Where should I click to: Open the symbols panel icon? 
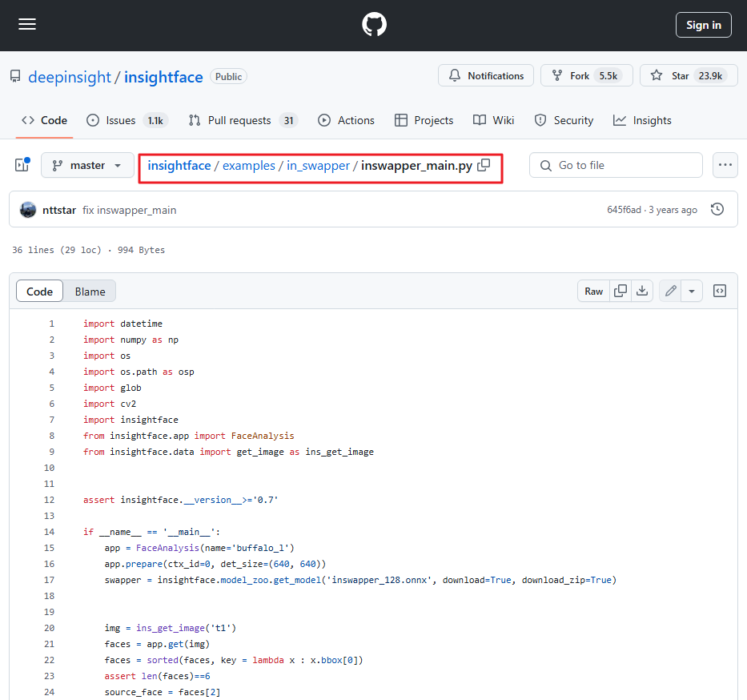coord(719,292)
